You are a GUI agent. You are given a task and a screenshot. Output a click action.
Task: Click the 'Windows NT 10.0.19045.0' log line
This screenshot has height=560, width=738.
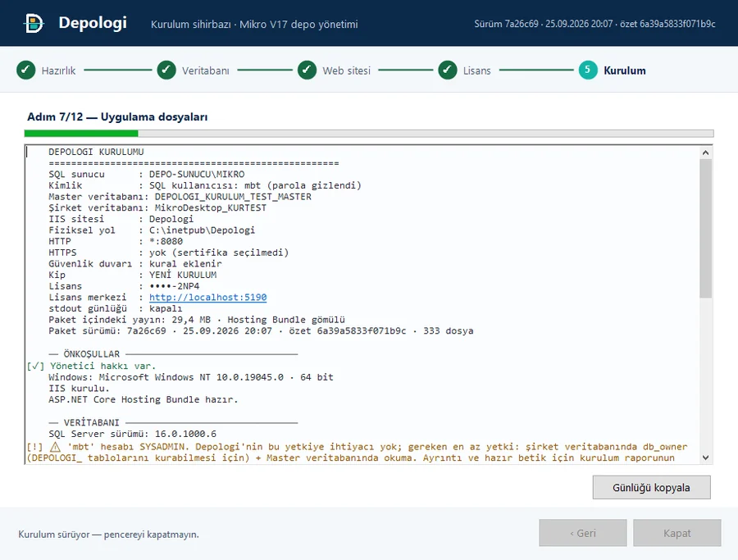click(190, 377)
